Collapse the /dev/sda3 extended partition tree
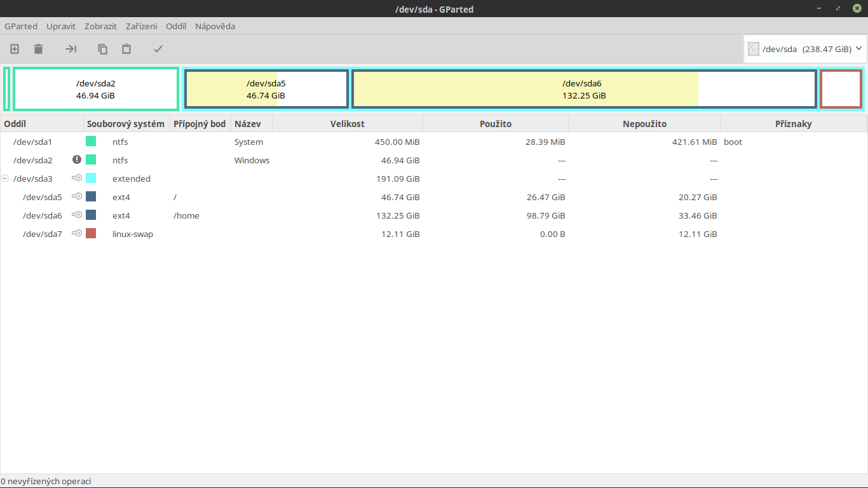 pos(5,179)
